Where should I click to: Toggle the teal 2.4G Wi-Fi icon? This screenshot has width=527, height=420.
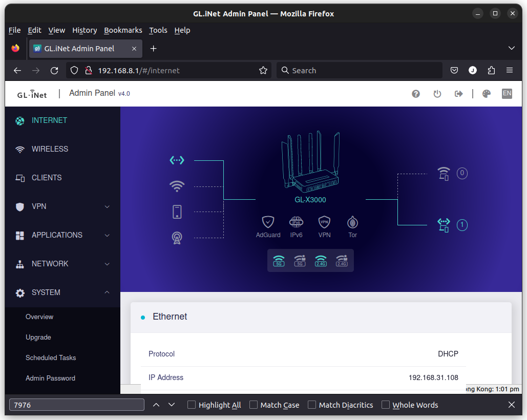[321, 261]
